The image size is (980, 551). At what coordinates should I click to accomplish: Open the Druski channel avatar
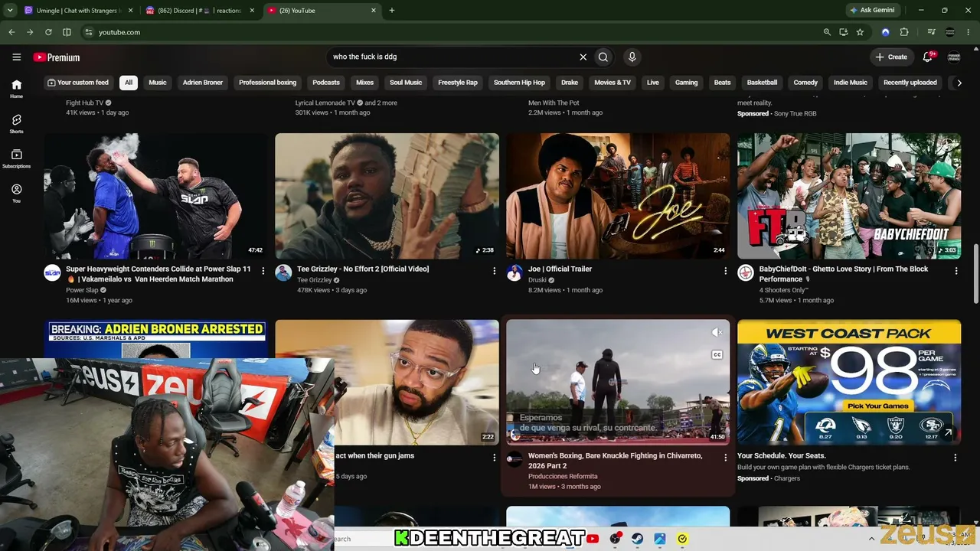coord(514,273)
